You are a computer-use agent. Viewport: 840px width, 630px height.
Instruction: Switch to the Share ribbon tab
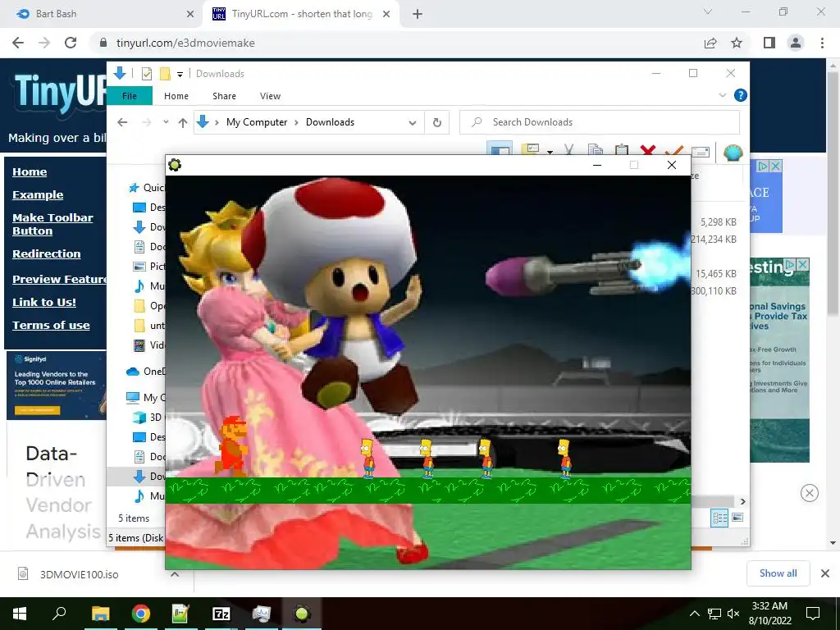[224, 96]
